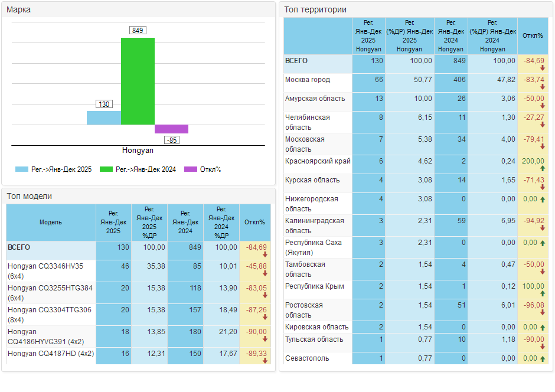Click green up arrow for Красноярский край
555x392 pixels.
(541, 169)
